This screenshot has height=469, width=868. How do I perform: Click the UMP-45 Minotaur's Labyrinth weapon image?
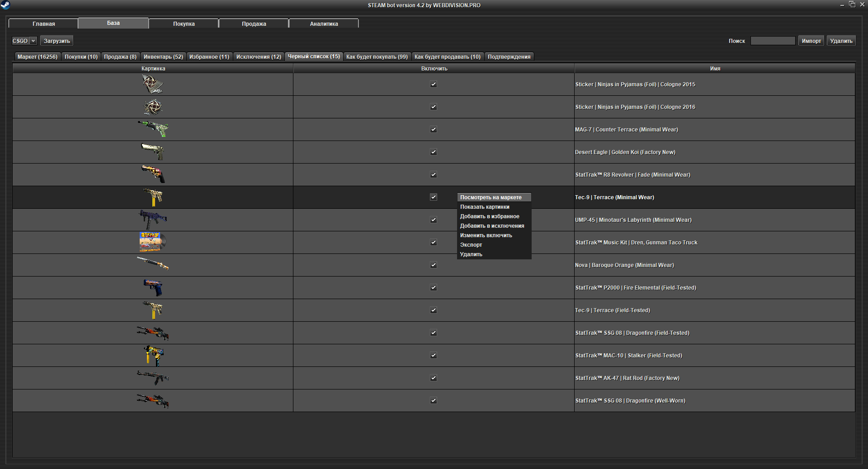click(x=153, y=220)
